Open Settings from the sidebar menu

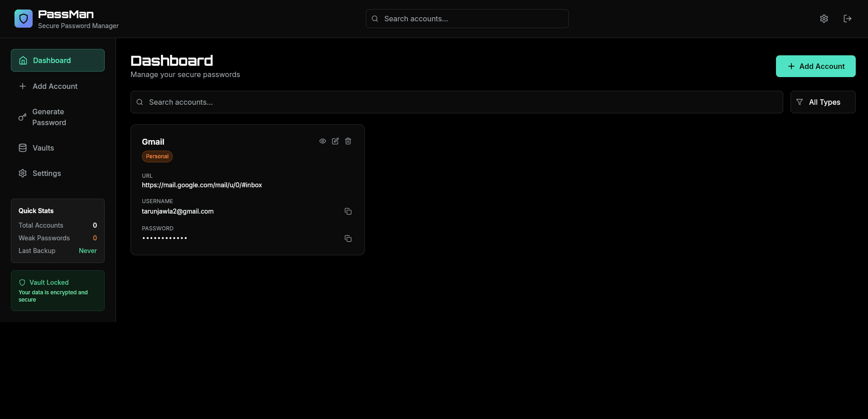tap(47, 173)
